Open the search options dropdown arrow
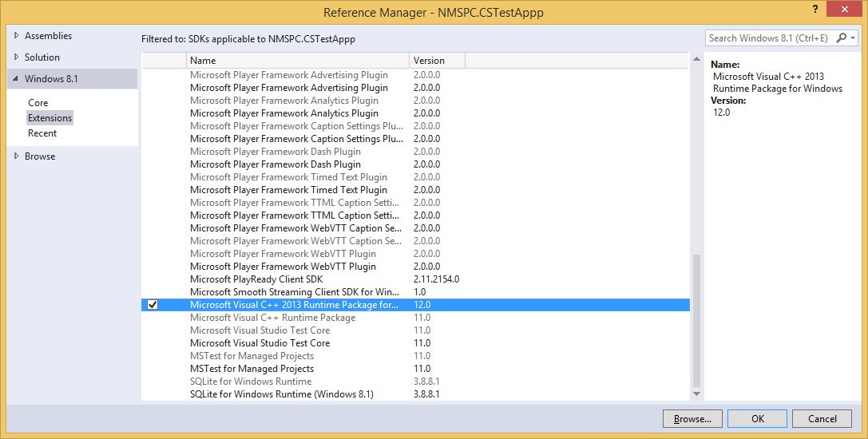Viewport: 868px width, 439px height. (x=853, y=38)
